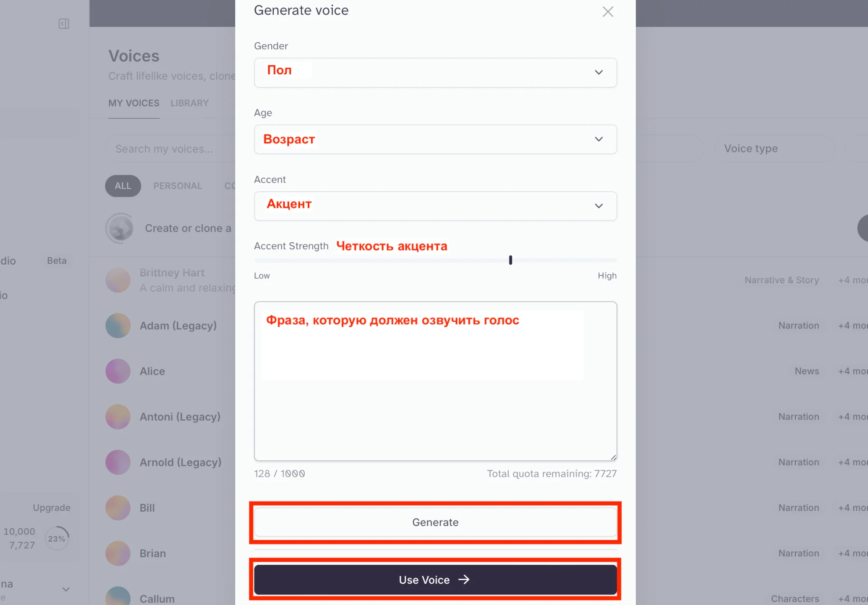Viewport: 868px width, 605px height.
Task: Click the Alice voice avatar
Action: coord(118,371)
